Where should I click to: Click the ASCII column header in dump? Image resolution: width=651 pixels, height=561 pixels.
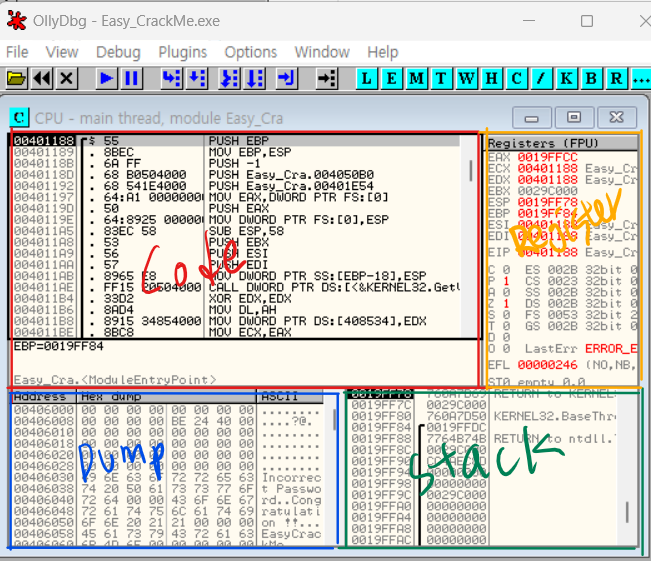click(x=290, y=397)
